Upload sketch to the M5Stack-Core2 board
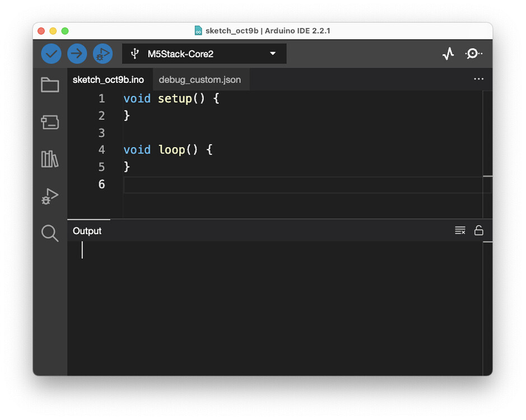Screen dimensions: 526x420 77,53
